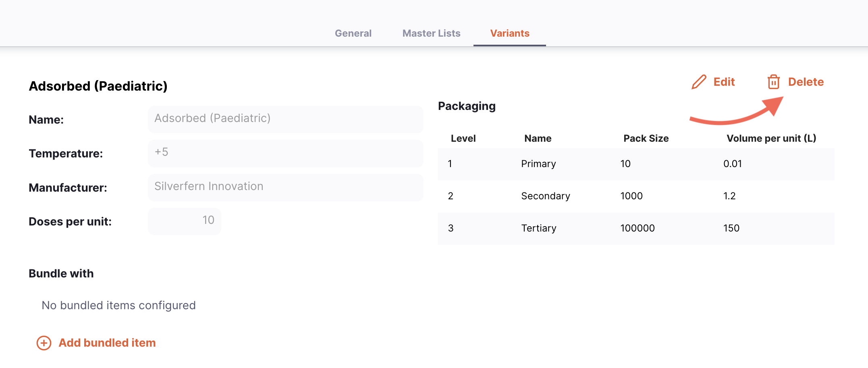This screenshot has height=368, width=868.
Task: Select the Tertiary packaging row name
Action: [539, 228]
